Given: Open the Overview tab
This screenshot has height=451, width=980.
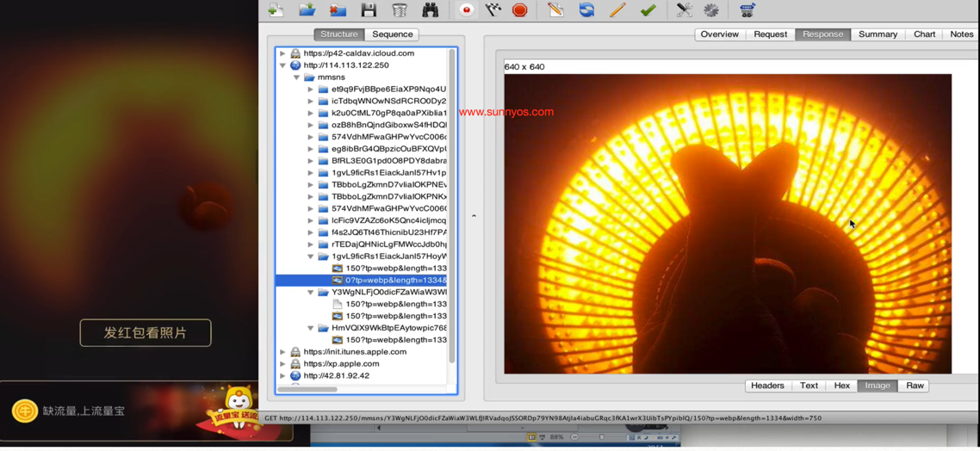Looking at the screenshot, I should pos(719,34).
